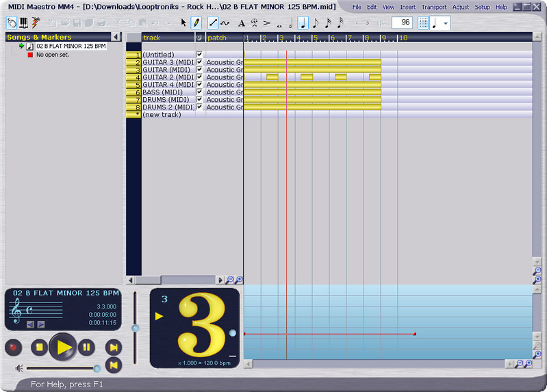Open the Transport menu

tap(433, 7)
